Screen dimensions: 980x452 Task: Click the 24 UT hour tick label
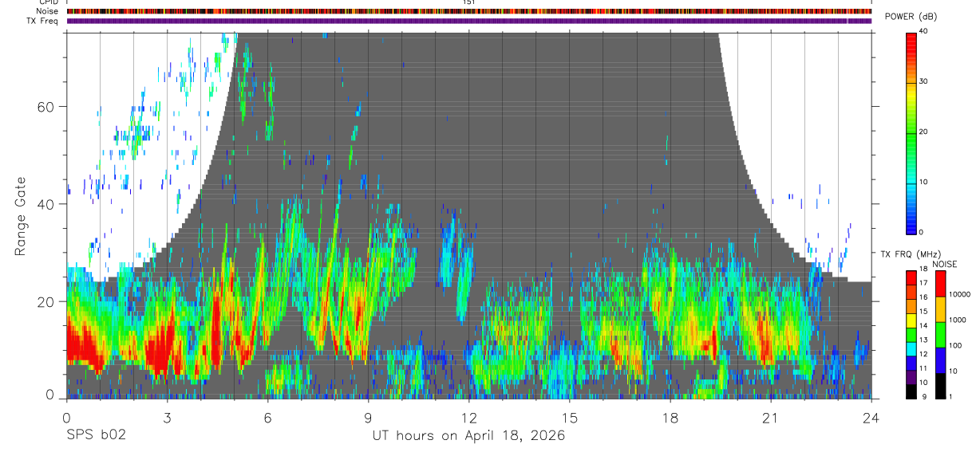tap(871, 417)
